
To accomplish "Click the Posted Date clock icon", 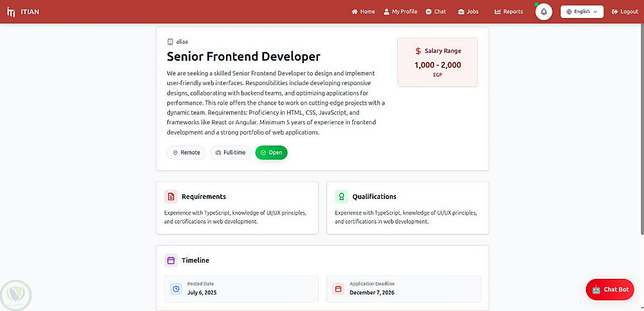I will coord(176,289).
